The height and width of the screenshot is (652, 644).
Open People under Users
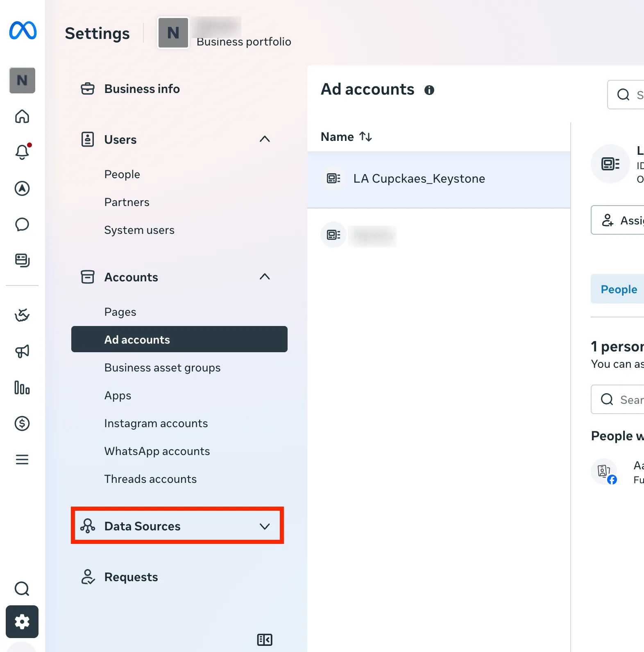pyautogui.click(x=122, y=174)
